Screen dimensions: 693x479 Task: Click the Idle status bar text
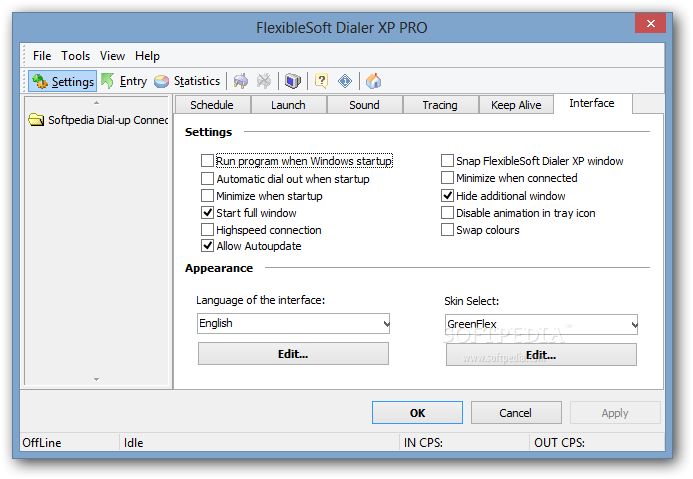[x=133, y=443]
